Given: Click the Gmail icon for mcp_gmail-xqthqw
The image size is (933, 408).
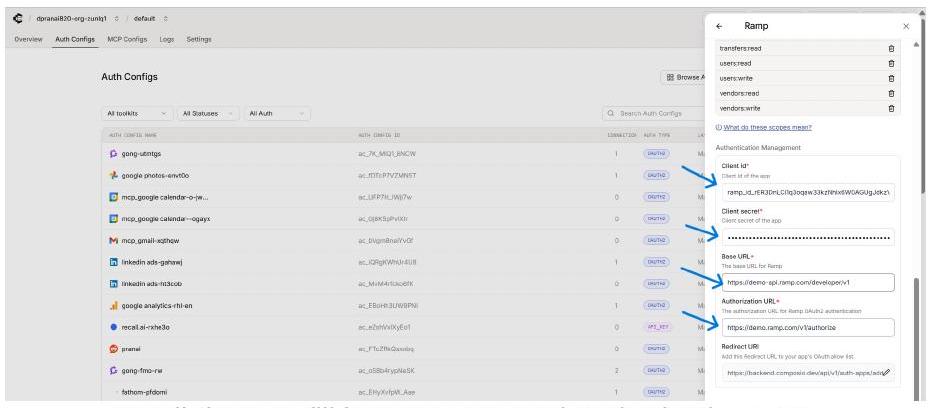Looking at the screenshot, I should coord(114,240).
